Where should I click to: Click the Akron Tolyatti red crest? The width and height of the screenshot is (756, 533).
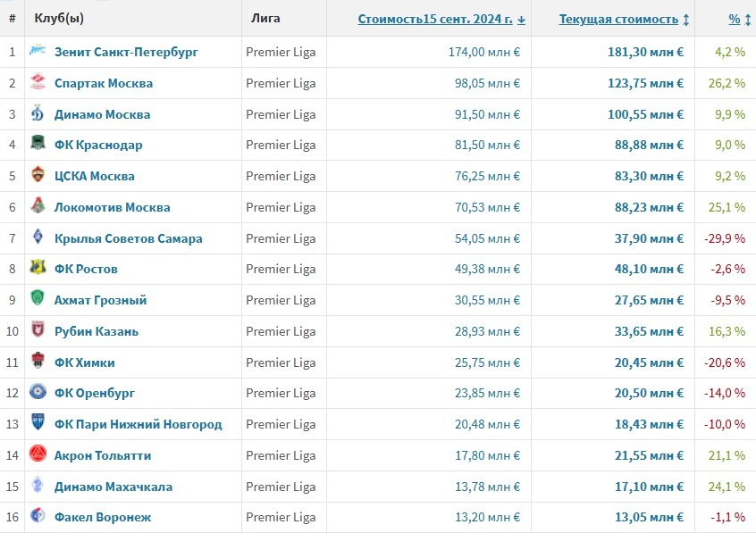coord(38,454)
